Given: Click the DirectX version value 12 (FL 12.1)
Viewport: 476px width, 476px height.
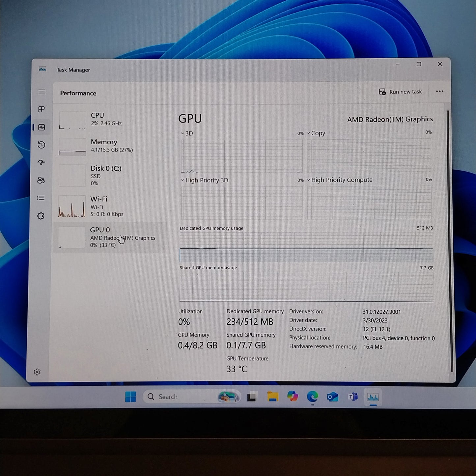Looking at the screenshot, I should pyautogui.click(x=377, y=329).
